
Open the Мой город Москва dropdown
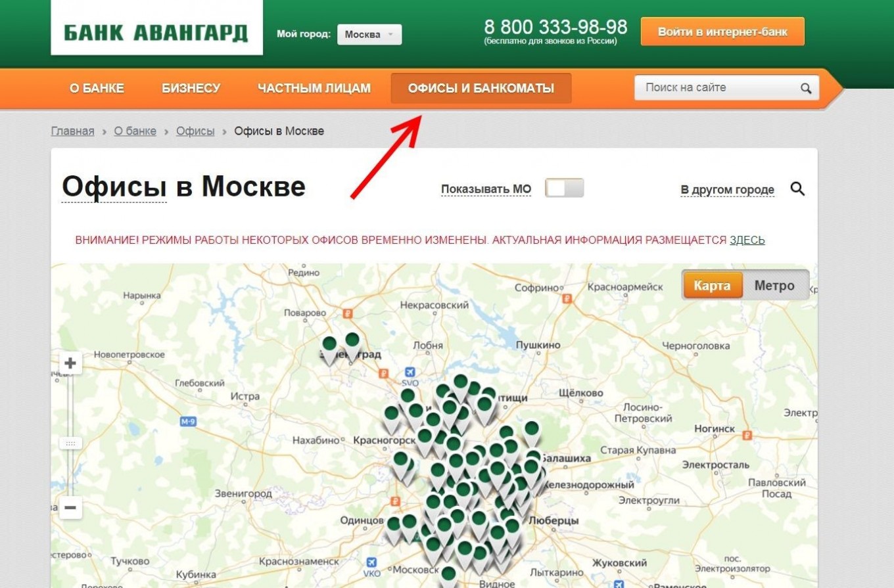click(369, 35)
